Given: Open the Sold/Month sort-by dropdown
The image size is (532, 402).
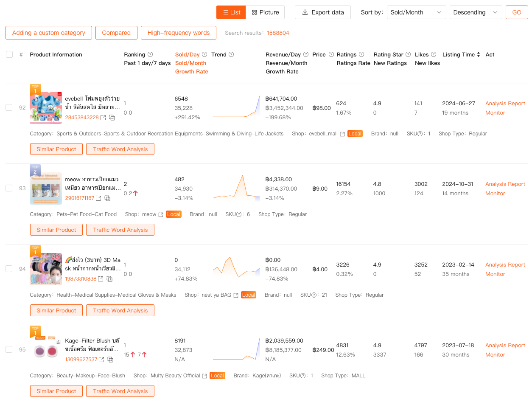Looking at the screenshot, I should pos(416,12).
